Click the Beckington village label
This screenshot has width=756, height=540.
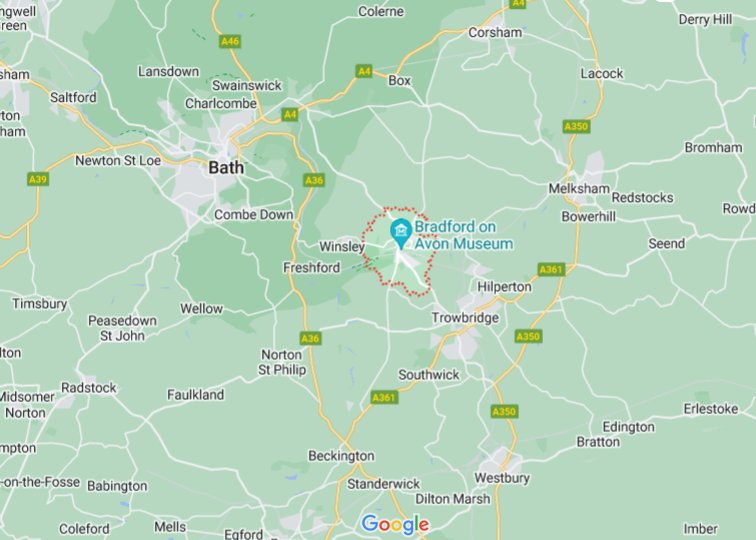tap(341, 456)
